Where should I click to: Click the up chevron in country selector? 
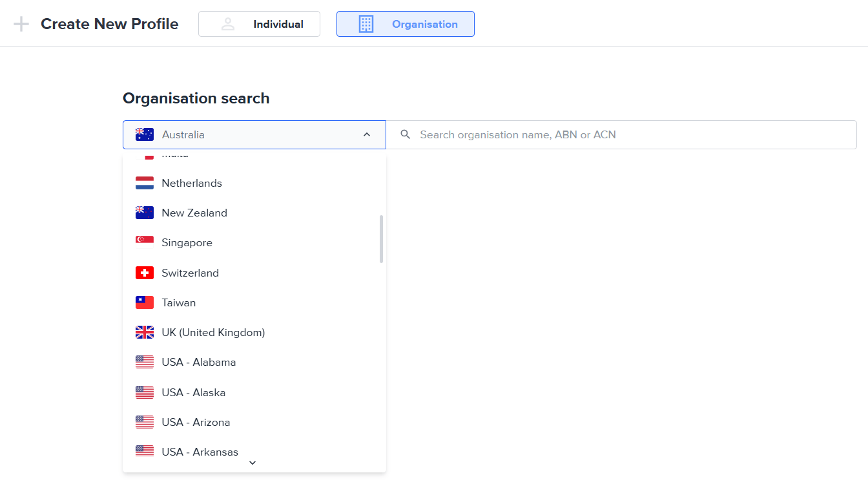point(367,134)
